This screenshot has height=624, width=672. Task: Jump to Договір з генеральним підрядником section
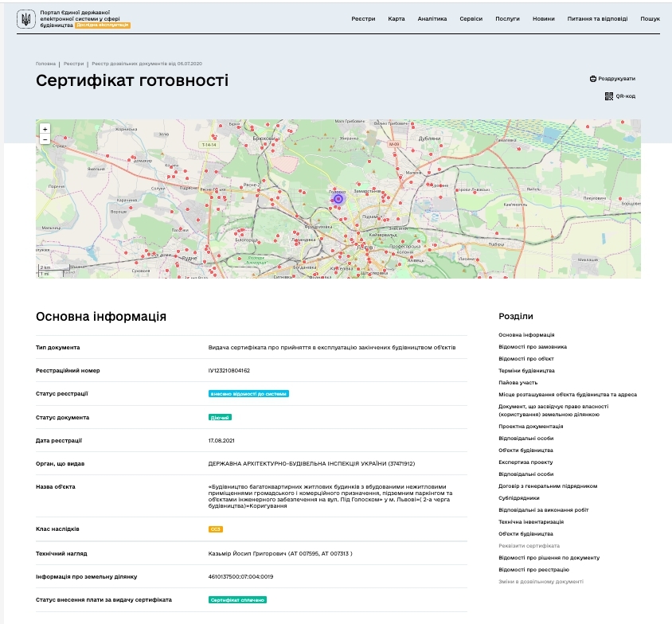click(548, 486)
